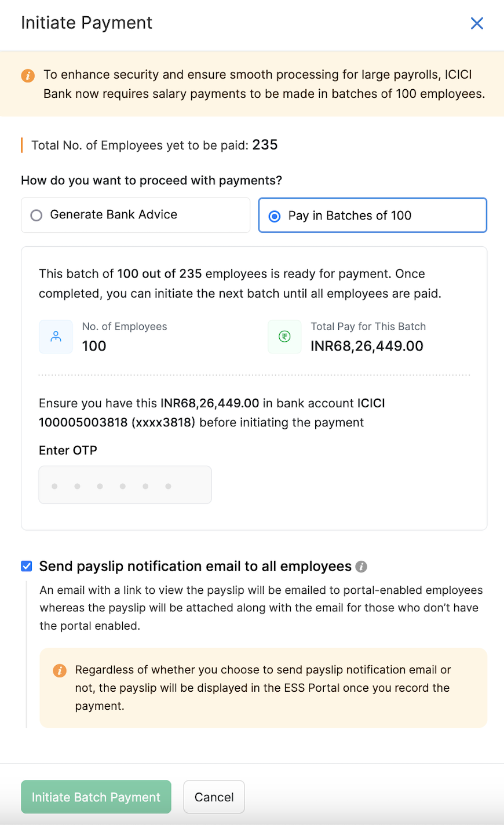This screenshot has height=825, width=504.
Task: Click the green rupee Total Pay icon
Action: (284, 337)
